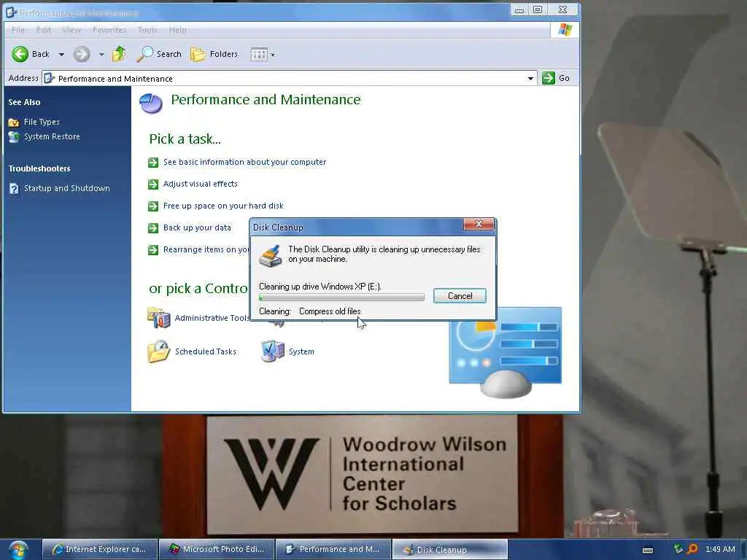The image size is (747, 560).
Task: Click the window icon in Performance title bar
Action: pos(11,12)
